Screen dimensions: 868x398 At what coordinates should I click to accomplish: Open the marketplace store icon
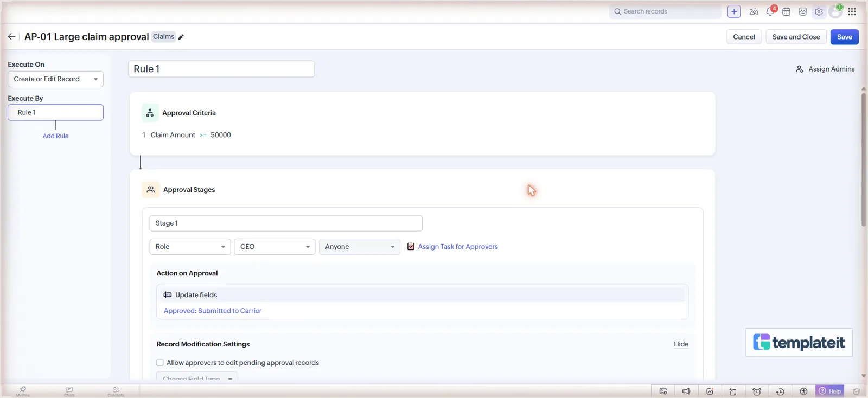pyautogui.click(x=803, y=11)
